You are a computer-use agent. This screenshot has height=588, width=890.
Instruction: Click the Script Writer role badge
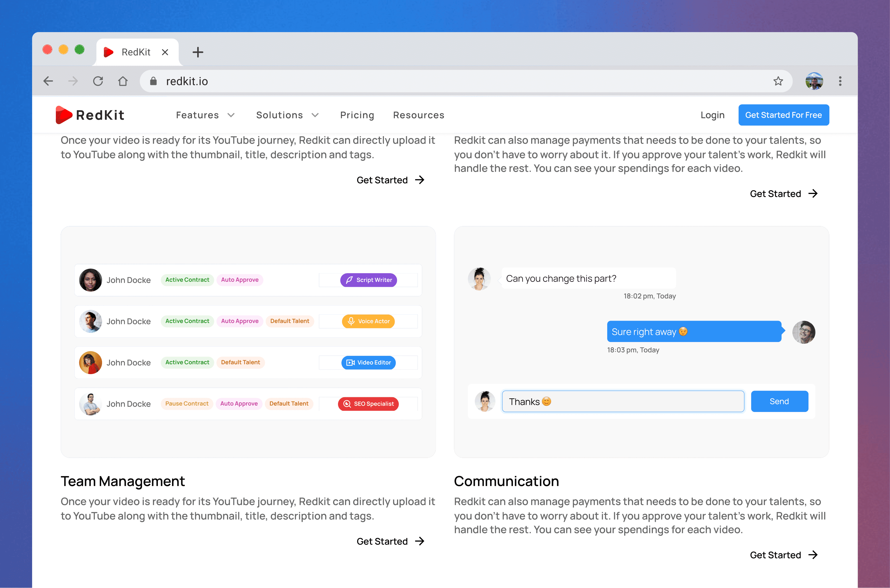[x=368, y=280]
